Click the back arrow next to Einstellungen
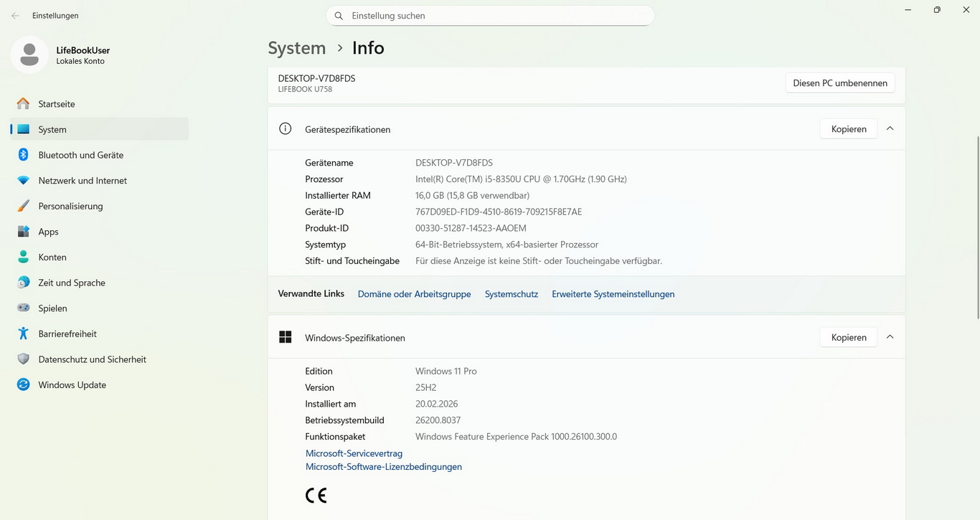The height and width of the screenshot is (520, 980). tap(15, 16)
